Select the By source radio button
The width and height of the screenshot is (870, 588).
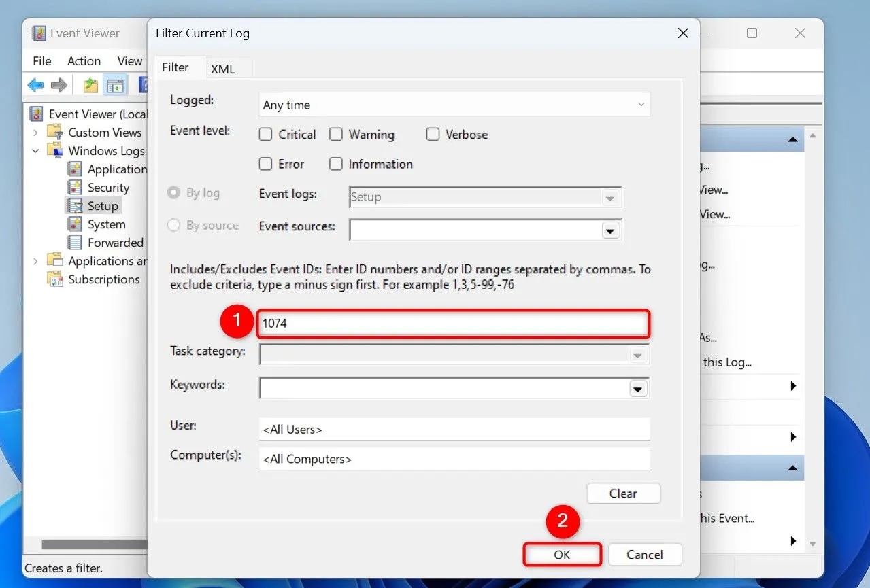pos(173,225)
